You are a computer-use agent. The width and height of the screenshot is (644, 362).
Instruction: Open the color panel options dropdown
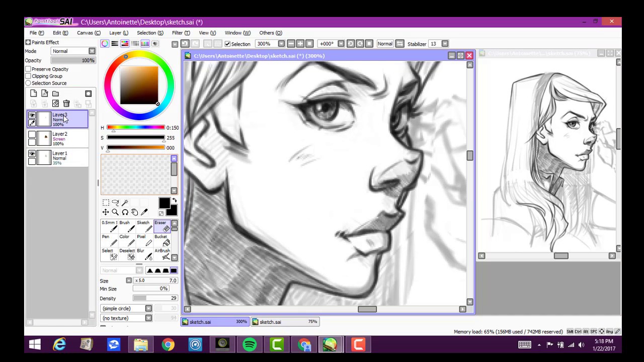pos(175,44)
